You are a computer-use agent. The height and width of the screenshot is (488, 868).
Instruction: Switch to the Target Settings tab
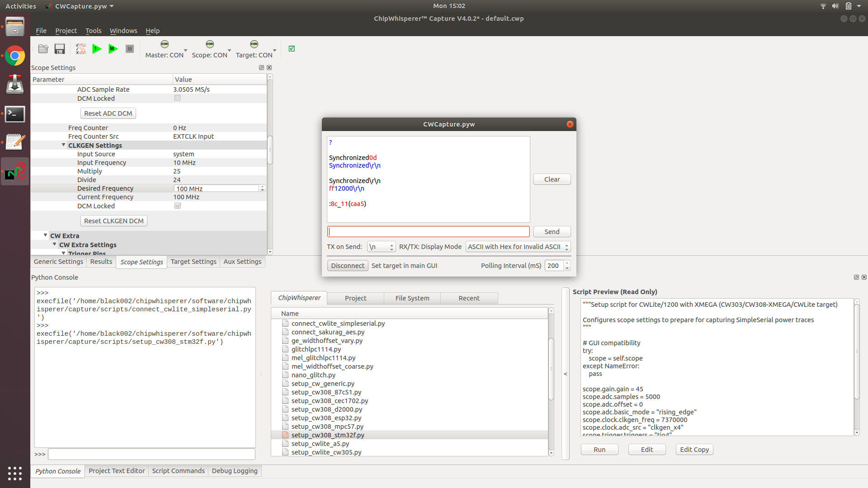pyautogui.click(x=193, y=262)
